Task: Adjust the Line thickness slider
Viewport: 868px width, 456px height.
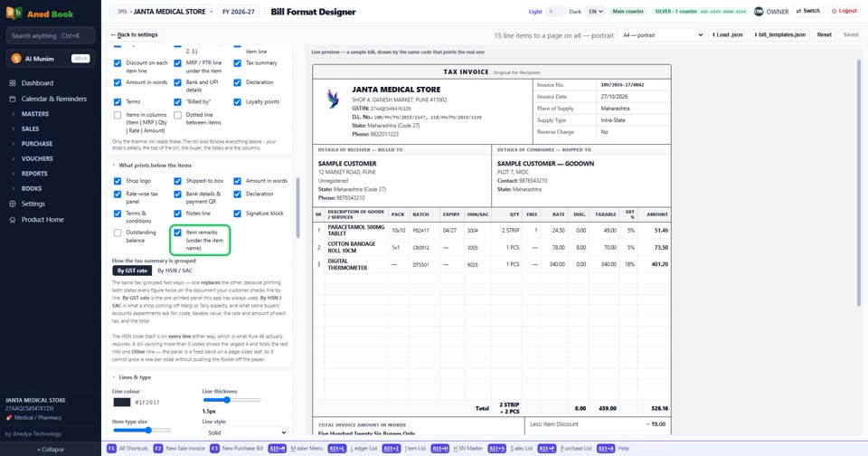Action: tap(231, 400)
